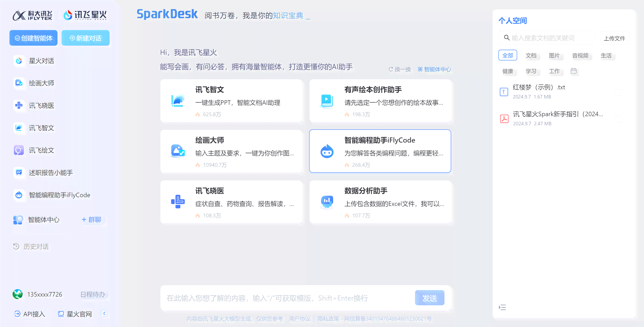Screen dimensions: 644x327
Task: Select the 文档 filter tab
Action: click(x=531, y=55)
